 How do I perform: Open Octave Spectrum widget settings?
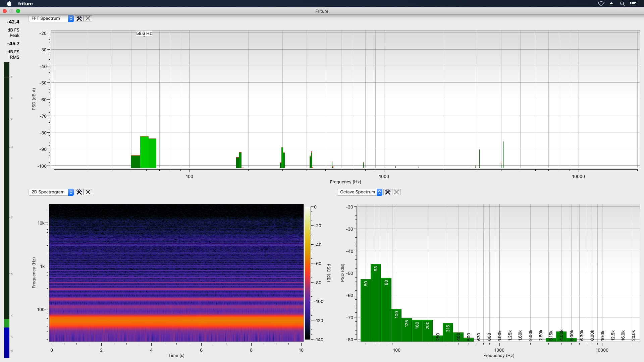[388, 192]
